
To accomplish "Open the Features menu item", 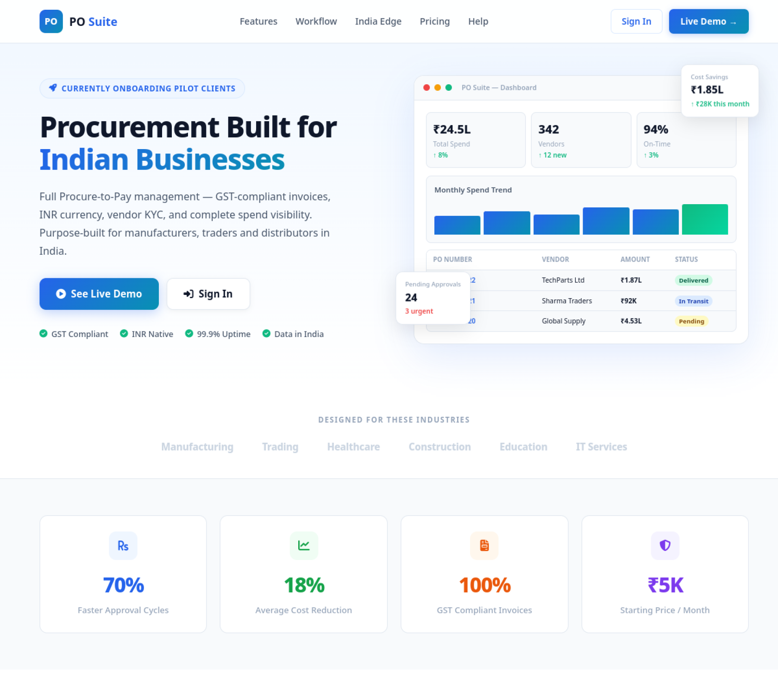I will [259, 21].
